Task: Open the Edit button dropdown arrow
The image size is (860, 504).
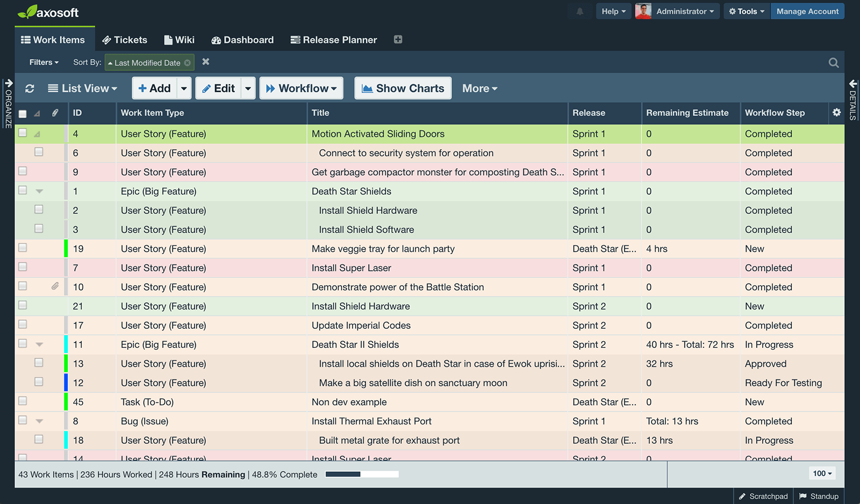Action: [248, 88]
